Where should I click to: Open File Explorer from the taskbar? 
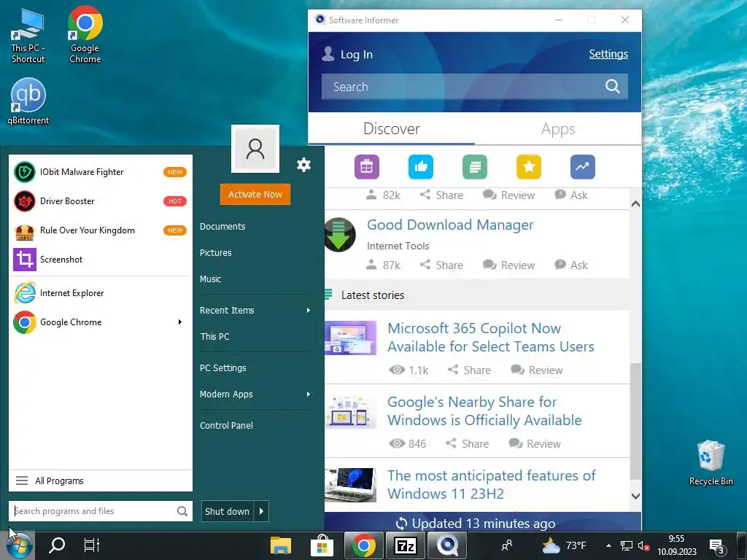281,545
